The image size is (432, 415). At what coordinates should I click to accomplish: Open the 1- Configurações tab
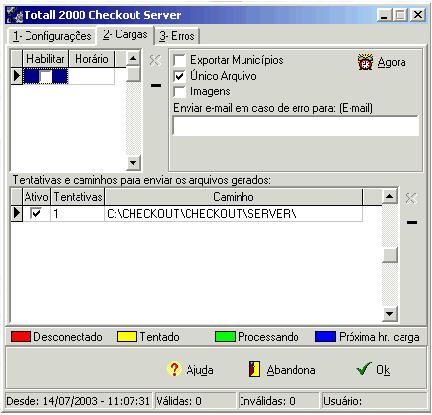point(52,36)
